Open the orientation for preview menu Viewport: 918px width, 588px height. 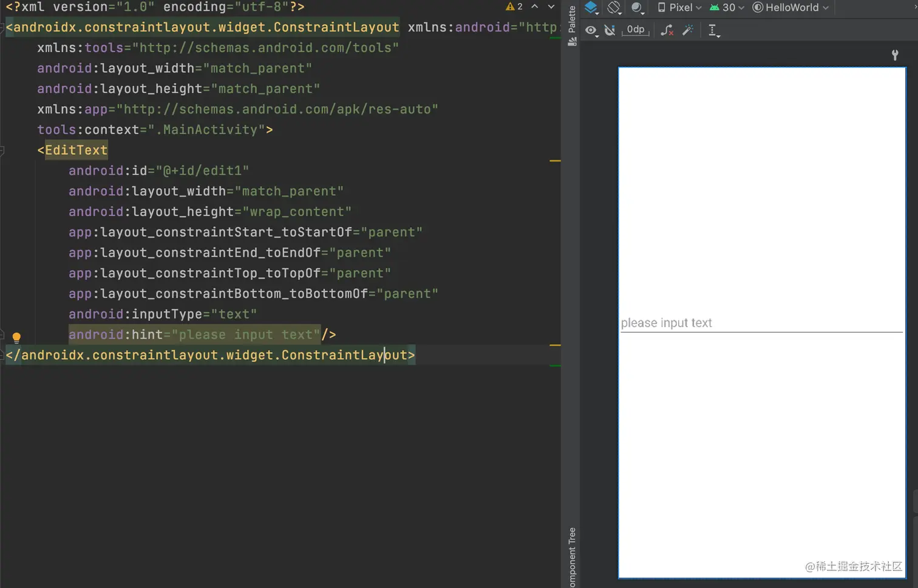[614, 8]
